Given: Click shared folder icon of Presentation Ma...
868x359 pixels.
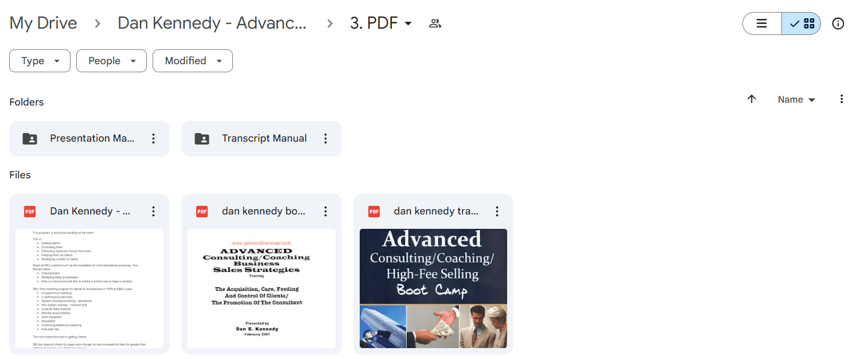Looking at the screenshot, I should tap(30, 138).
